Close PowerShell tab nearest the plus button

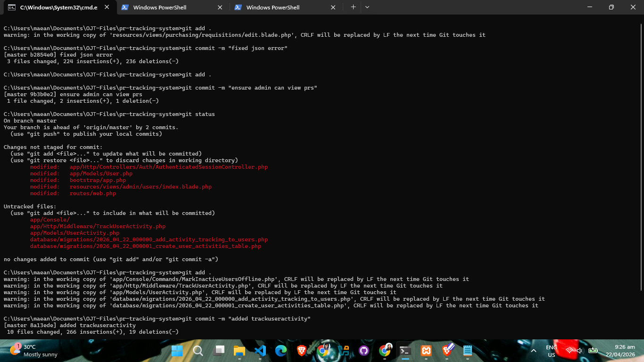coord(333,8)
